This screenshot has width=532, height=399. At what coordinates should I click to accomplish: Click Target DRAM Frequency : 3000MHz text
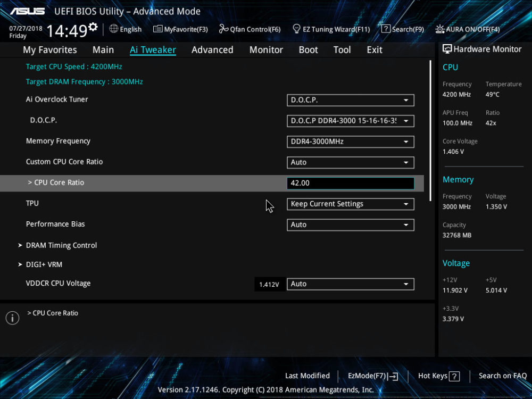point(85,82)
